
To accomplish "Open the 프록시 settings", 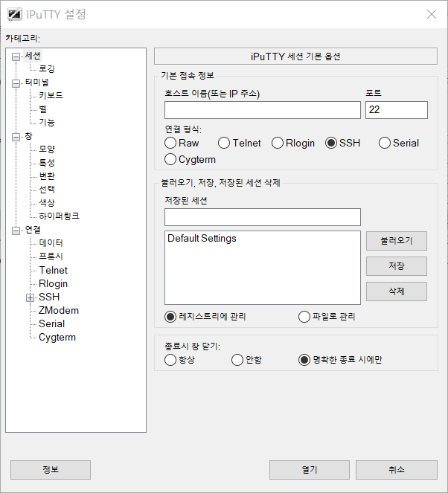I will pos(51,257).
